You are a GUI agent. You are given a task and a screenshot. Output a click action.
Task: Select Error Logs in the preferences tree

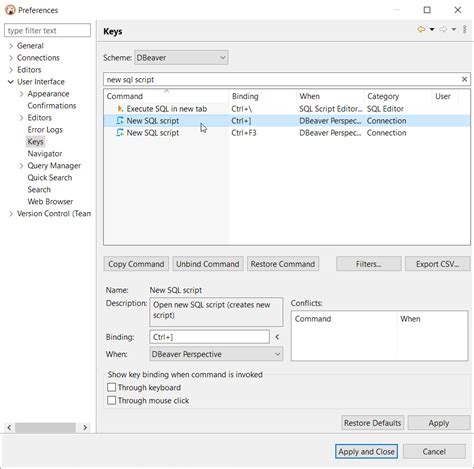(45, 130)
